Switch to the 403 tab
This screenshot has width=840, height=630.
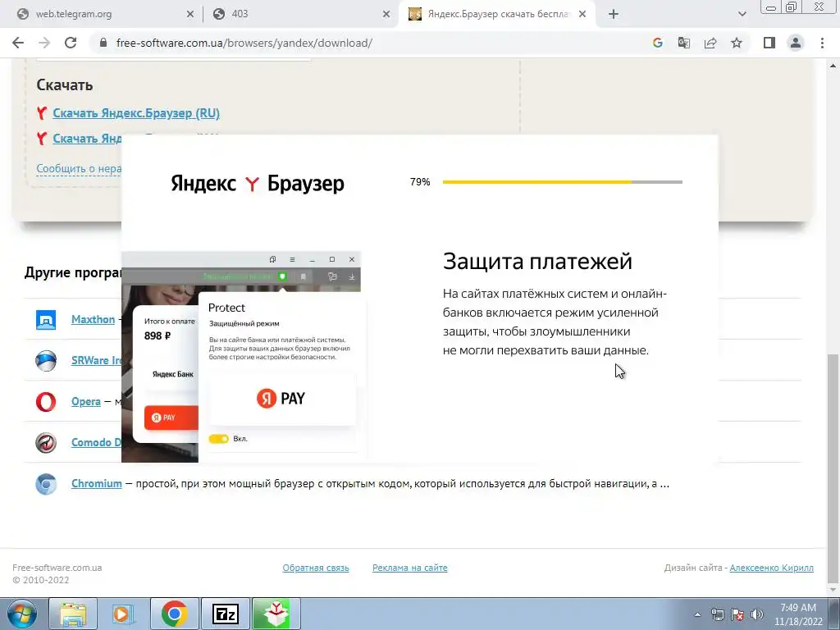tap(300, 15)
